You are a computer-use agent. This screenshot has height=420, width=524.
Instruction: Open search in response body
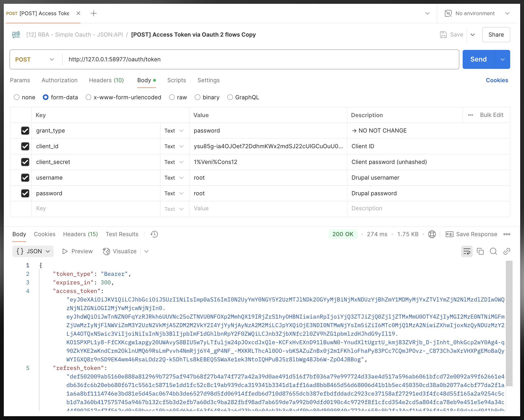click(493, 251)
